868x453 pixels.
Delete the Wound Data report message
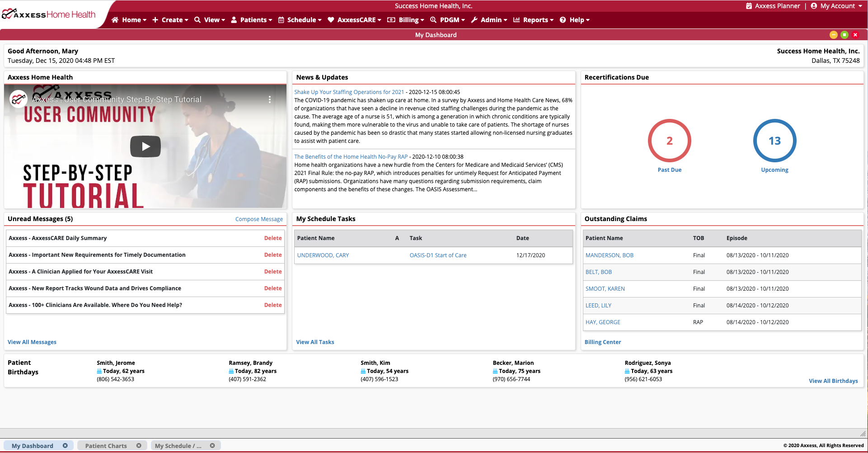pos(273,288)
